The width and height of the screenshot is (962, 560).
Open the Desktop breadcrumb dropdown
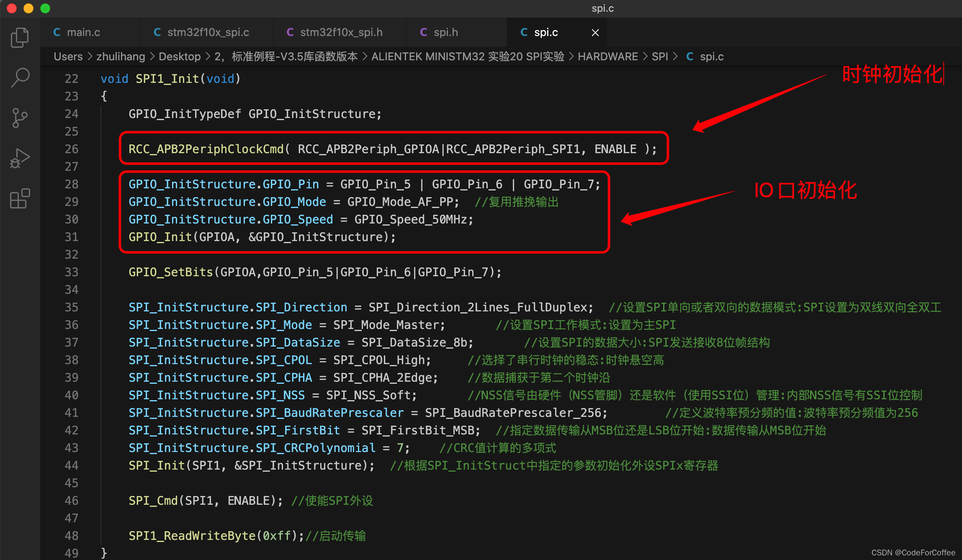coord(180,56)
